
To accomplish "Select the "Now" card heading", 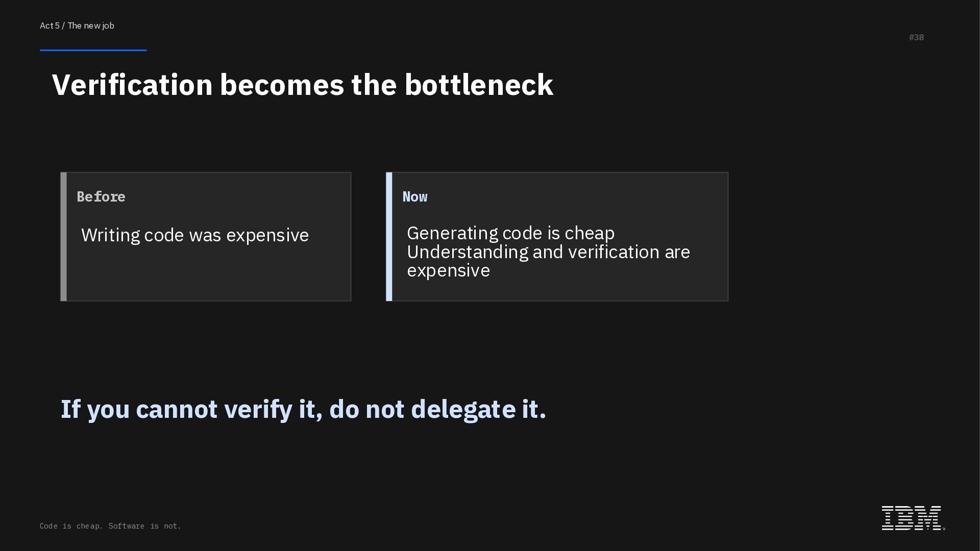I will 415,197.
